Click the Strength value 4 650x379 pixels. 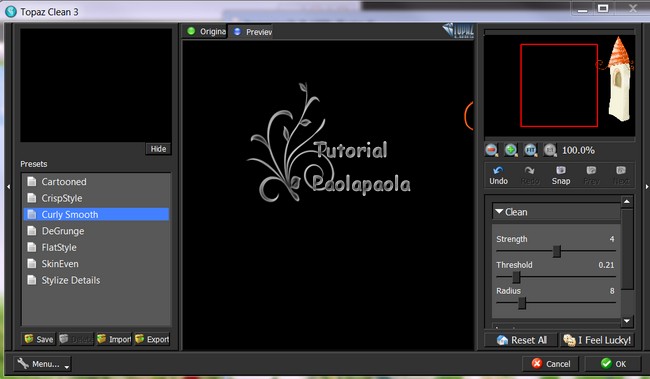point(611,239)
